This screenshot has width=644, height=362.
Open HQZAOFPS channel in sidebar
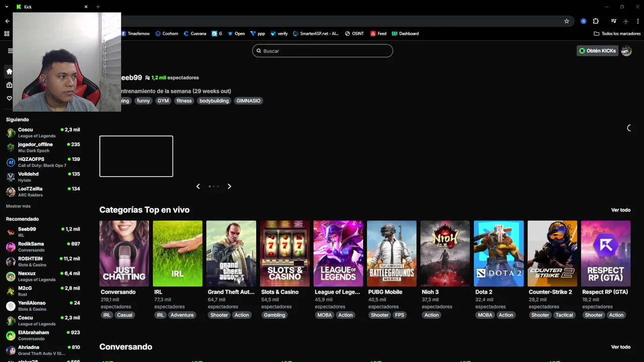[43, 162]
